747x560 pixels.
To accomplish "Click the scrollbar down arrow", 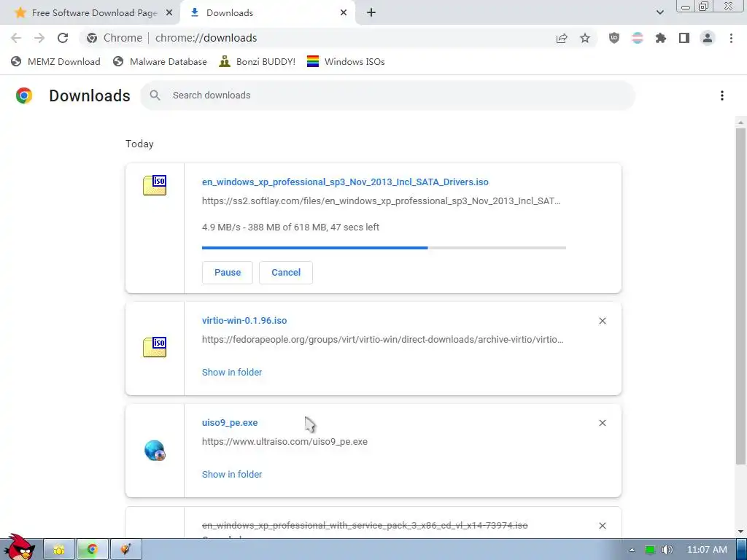I will click(x=740, y=532).
